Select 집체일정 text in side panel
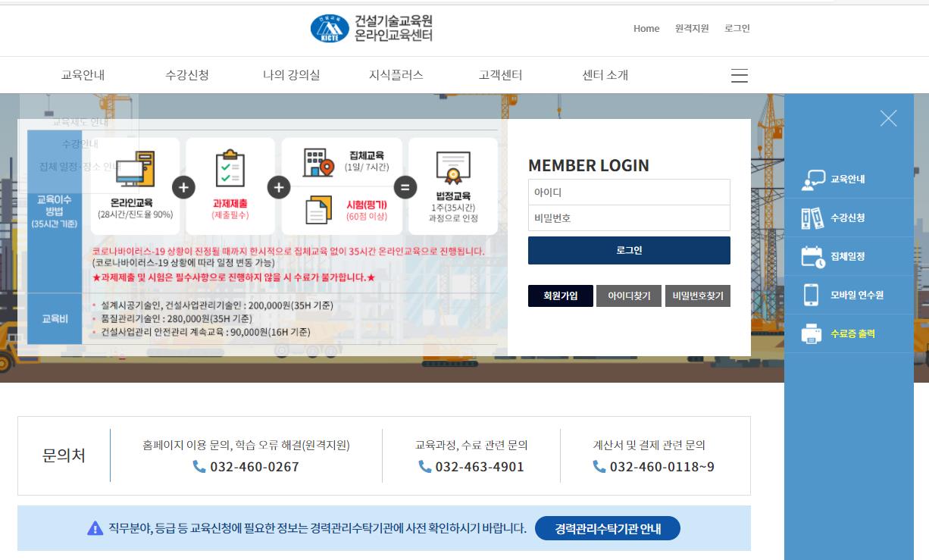 tap(847, 257)
